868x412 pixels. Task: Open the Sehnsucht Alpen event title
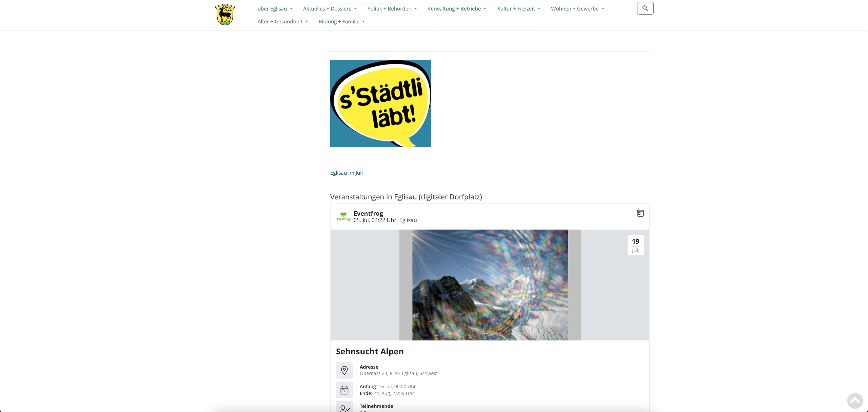tap(370, 351)
